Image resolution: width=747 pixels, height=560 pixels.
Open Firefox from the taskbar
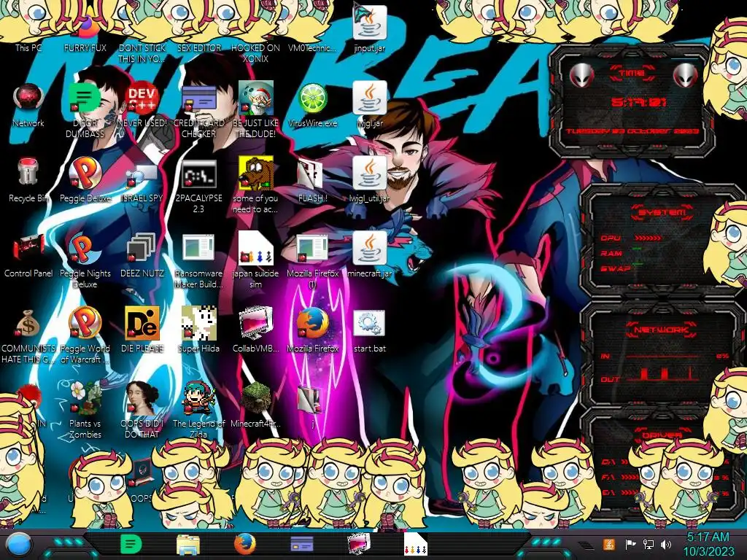245,544
